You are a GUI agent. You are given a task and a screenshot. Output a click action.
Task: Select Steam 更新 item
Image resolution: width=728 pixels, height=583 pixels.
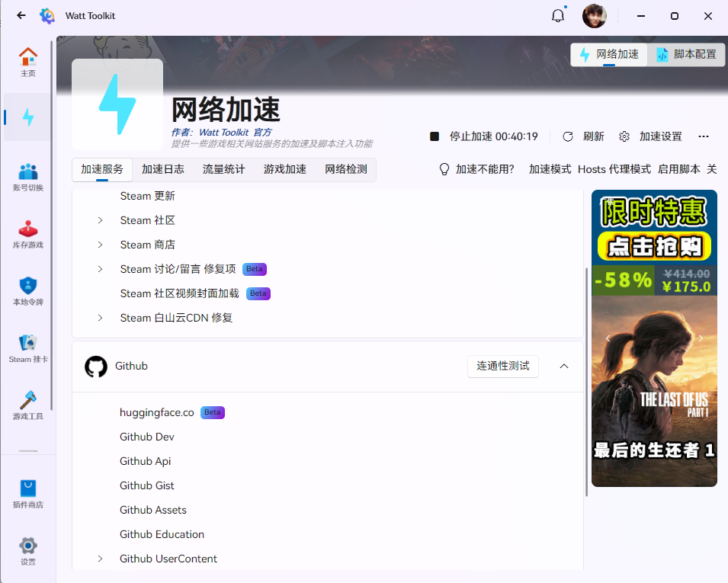pos(148,196)
